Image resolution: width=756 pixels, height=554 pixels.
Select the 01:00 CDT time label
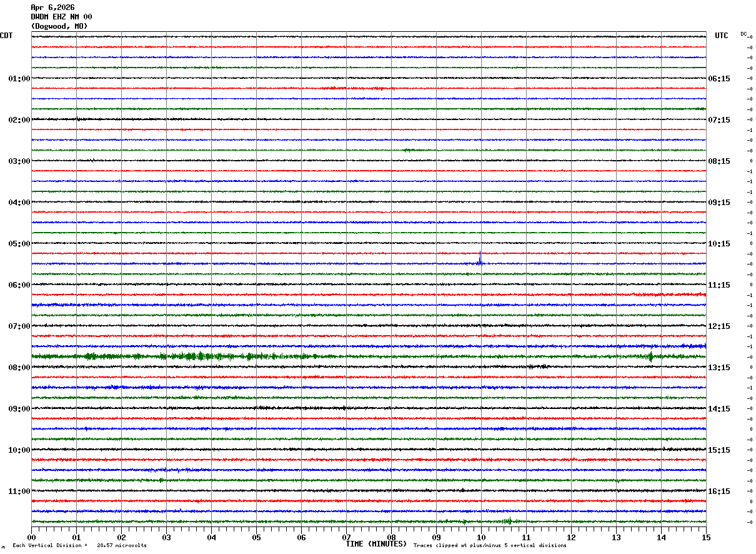pos(19,79)
